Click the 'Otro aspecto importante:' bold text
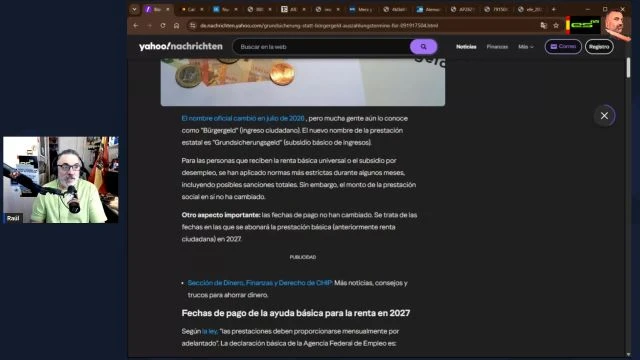Viewport: 640px width, 360px height. tap(221, 215)
